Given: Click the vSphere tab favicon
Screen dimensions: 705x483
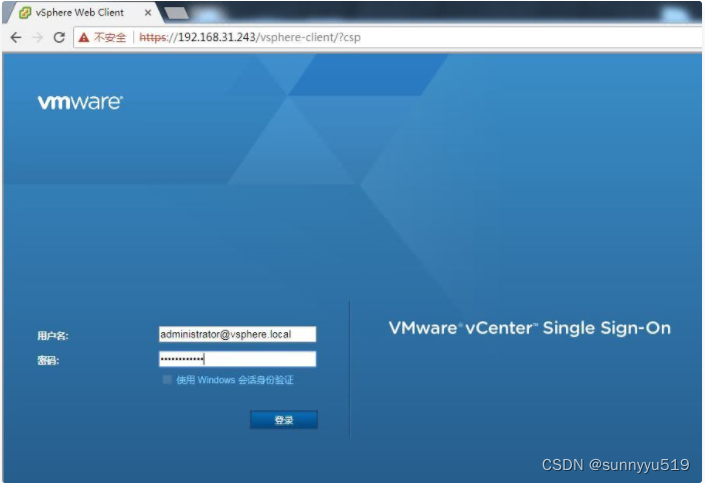Looking at the screenshot, I should tap(25, 13).
